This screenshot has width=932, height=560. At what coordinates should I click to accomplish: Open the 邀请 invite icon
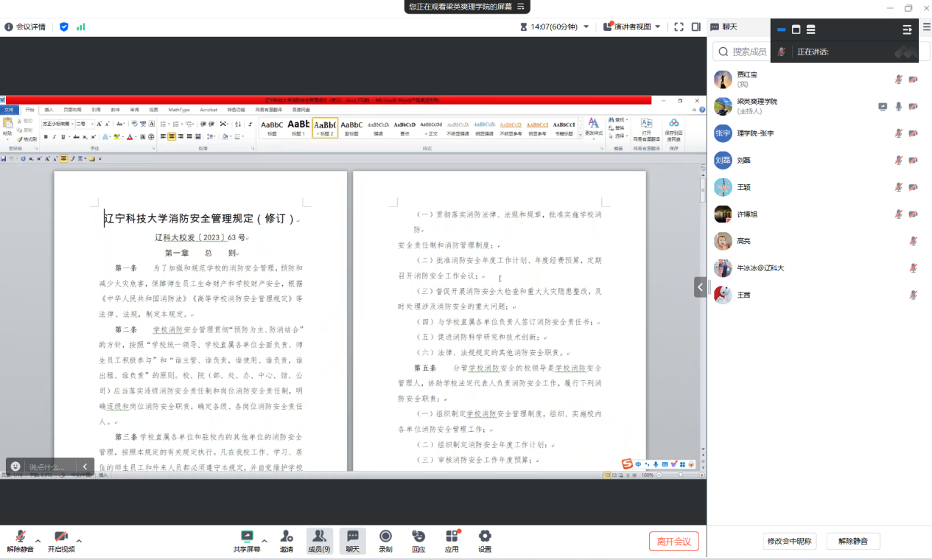click(x=286, y=536)
